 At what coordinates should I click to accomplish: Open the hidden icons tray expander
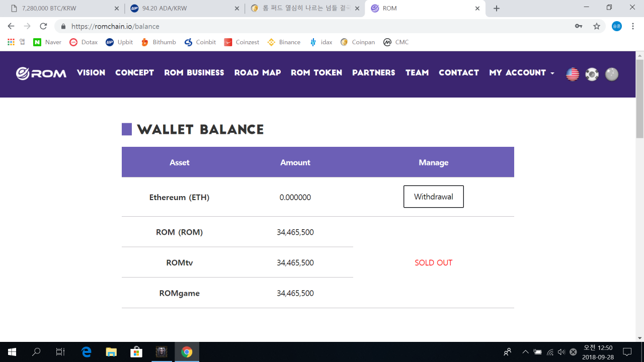pyautogui.click(x=525, y=352)
